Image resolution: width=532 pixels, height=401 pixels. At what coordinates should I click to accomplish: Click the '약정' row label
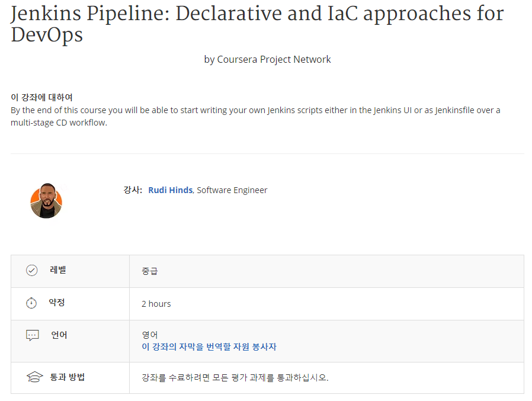(x=57, y=302)
